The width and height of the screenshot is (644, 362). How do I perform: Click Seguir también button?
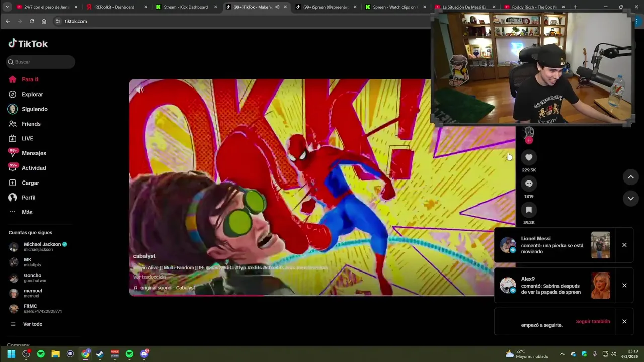tap(593, 322)
